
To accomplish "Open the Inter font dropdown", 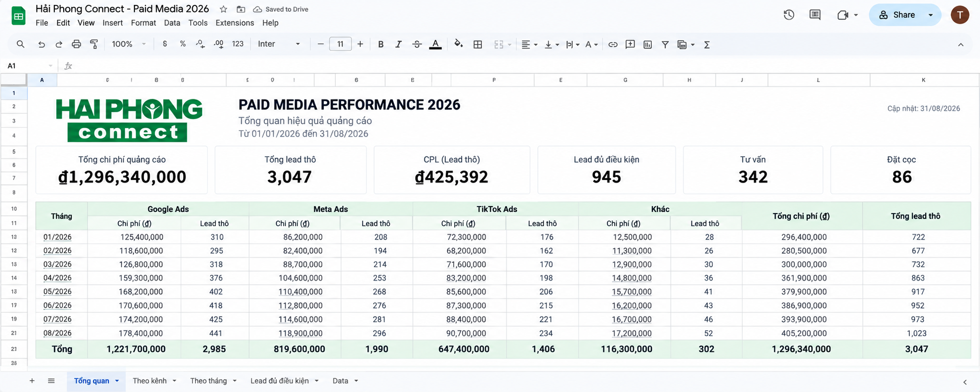I will 279,44.
